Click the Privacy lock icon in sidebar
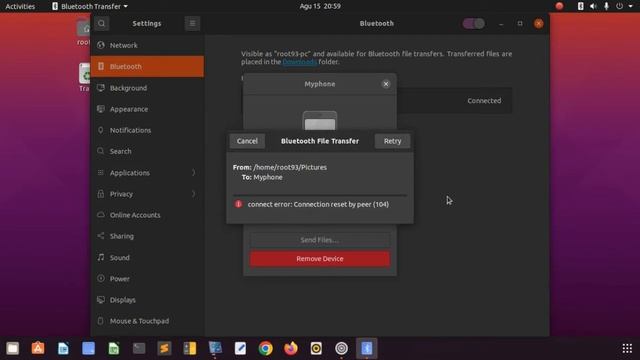Image resolution: width=640 pixels, height=360 pixels. 101,194
